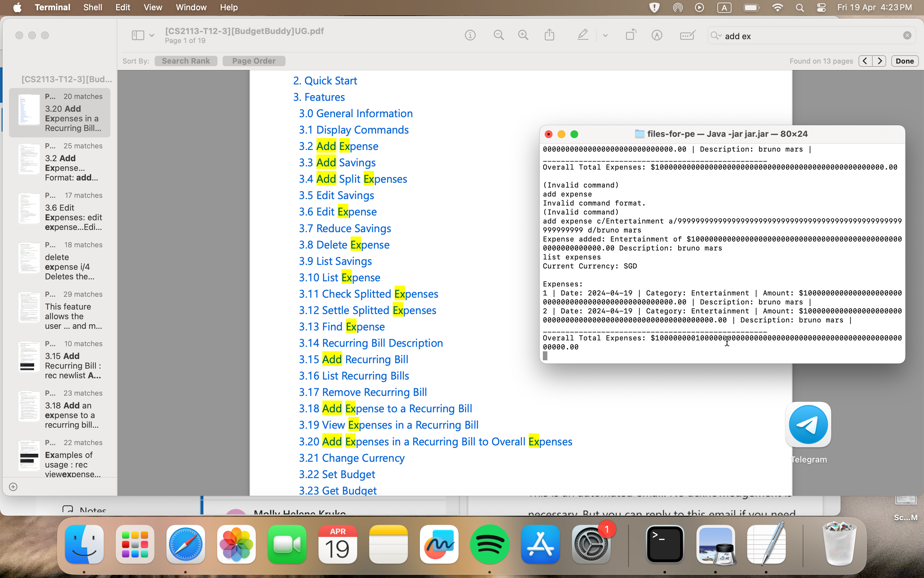Screen dimensions: 924x578
Task: Open the Trash in the Dock
Action: tap(839, 544)
